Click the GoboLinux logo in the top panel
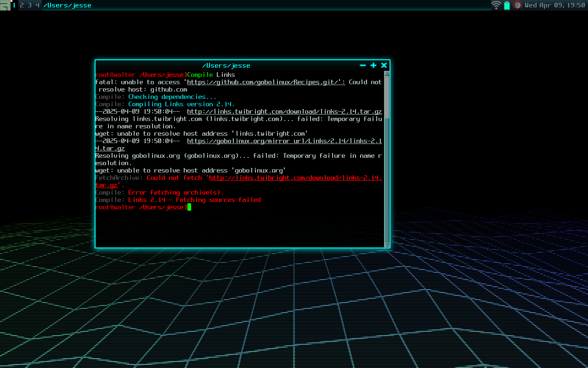Image resolution: width=588 pixels, height=368 pixels. tap(5, 5)
